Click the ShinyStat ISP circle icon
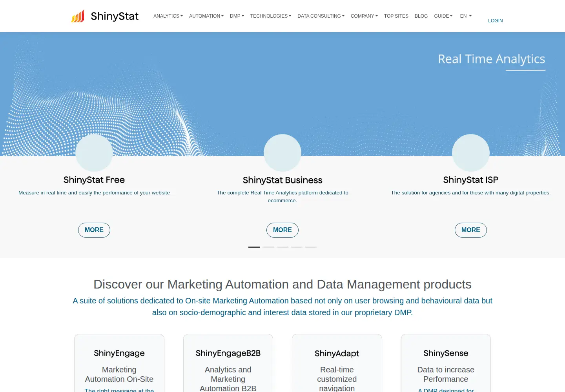Screen dimensions: 565x392 [471, 153]
